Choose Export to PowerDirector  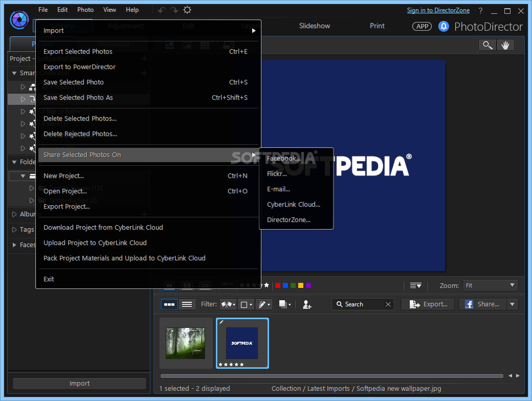pyautogui.click(x=148, y=67)
